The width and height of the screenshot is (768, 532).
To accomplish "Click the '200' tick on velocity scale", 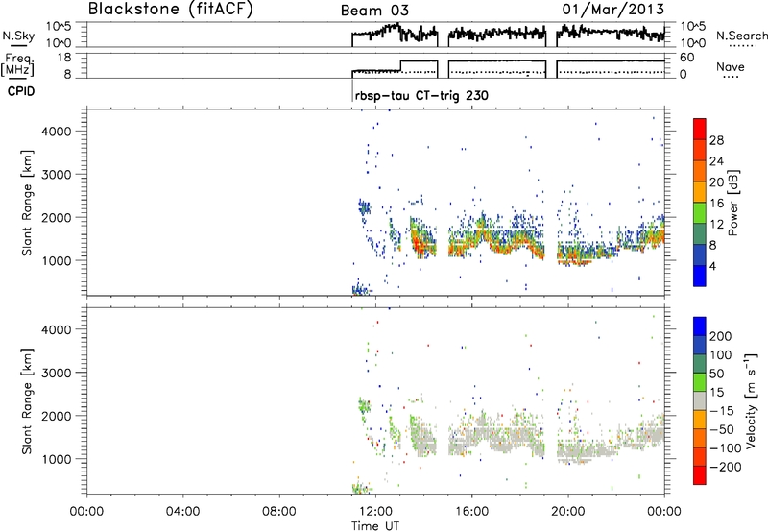I will 721,336.
